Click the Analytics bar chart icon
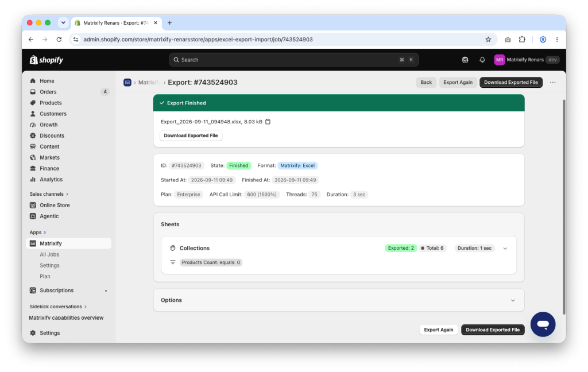 33,180
